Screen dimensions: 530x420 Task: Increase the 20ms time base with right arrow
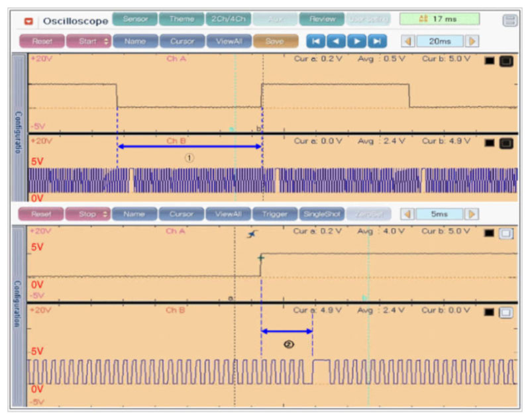(x=472, y=41)
